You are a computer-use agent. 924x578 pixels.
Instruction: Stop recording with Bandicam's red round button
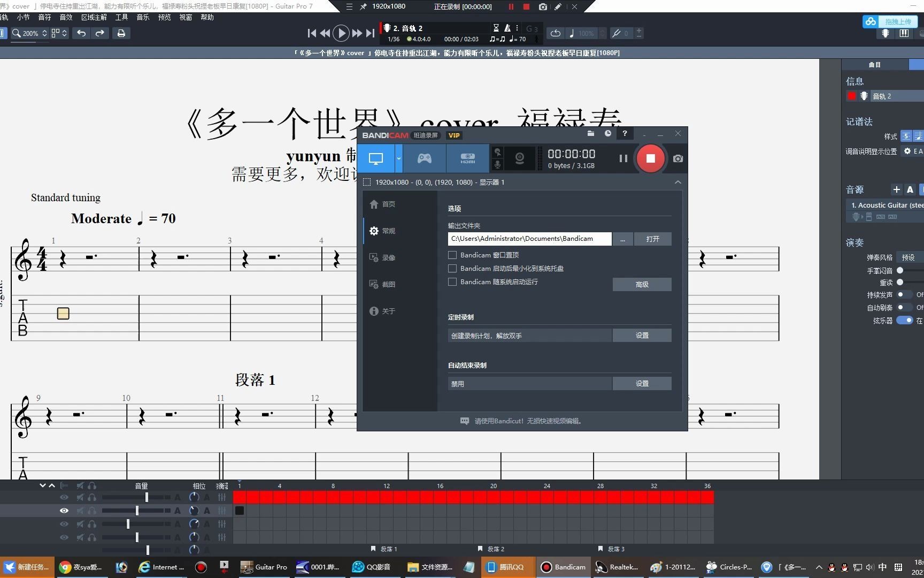(x=650, y=158)
